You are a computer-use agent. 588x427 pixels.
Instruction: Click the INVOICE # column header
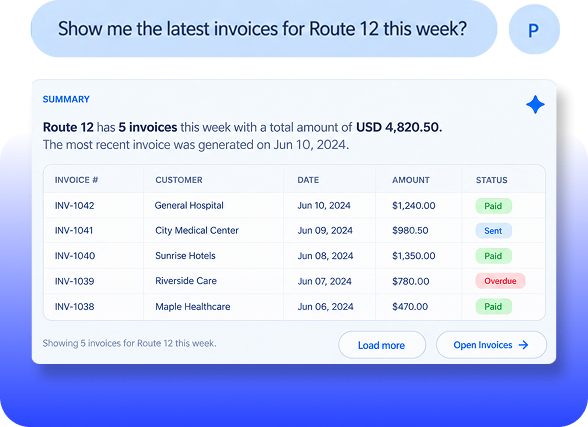(x=76, y=180)
